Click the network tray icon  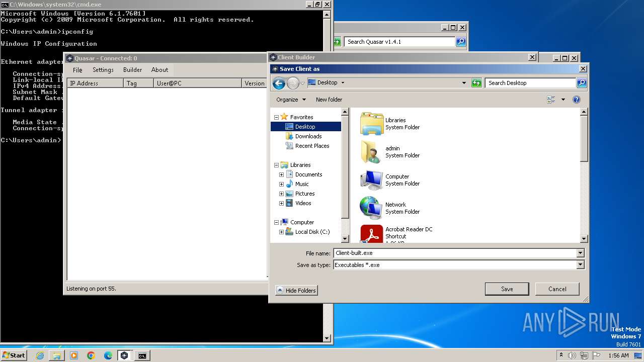point(584,355)
